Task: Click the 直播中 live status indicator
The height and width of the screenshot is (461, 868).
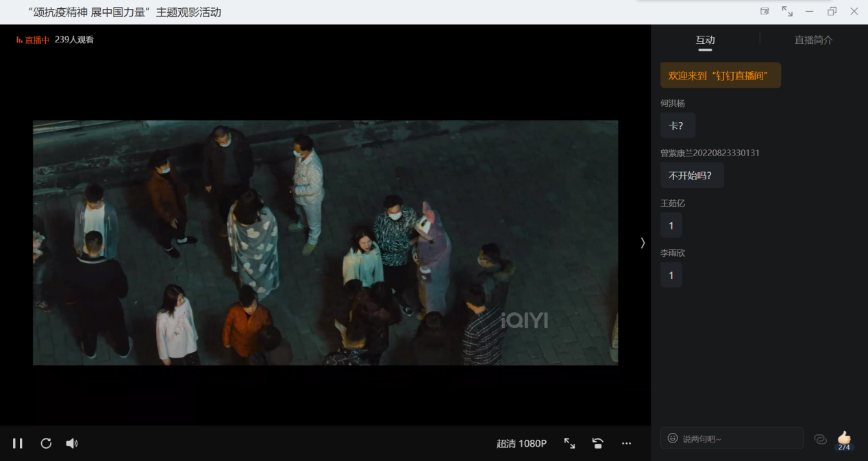Action: click(x=33, y=40)
